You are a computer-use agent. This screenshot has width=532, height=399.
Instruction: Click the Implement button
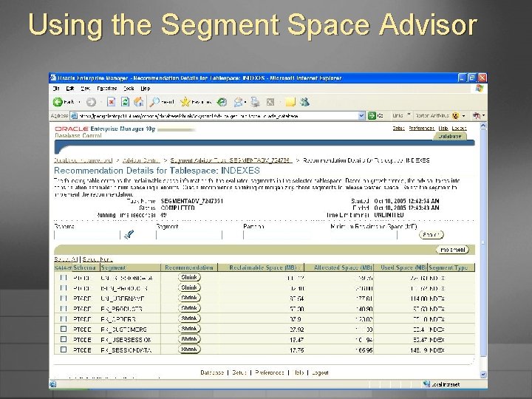click(452, 250)
